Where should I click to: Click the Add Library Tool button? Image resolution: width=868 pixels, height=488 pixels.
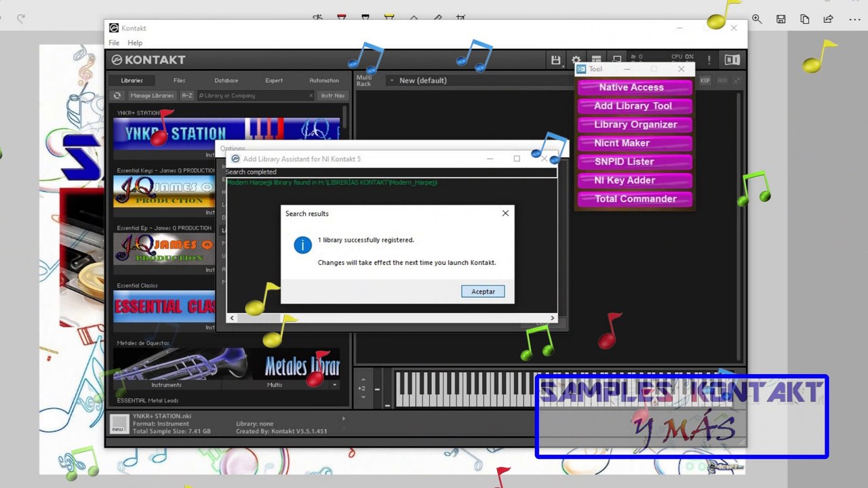click(635, 106)
